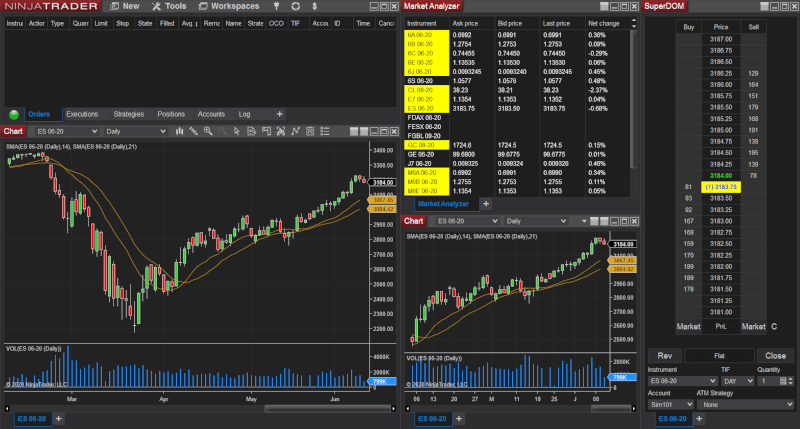Image resolution: width=800 pixels, height=429 pixels.
Task: Click the Close position button in SuperDOM
Action: (x=775, y=355)
